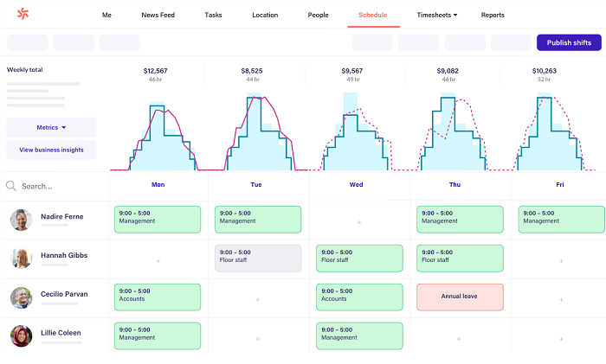The image size is (606, 364).
Task: Click View business insights button
Action: click(x=51, y=150)
